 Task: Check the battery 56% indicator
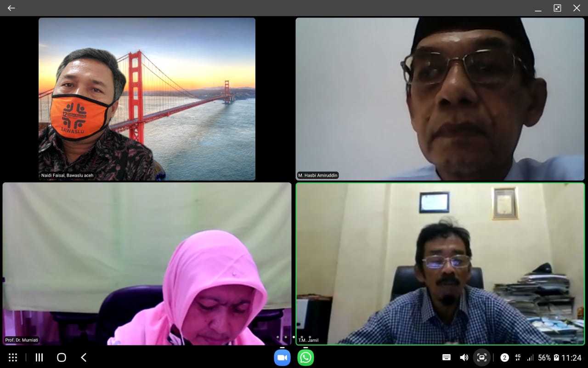[x=548, y=357]
